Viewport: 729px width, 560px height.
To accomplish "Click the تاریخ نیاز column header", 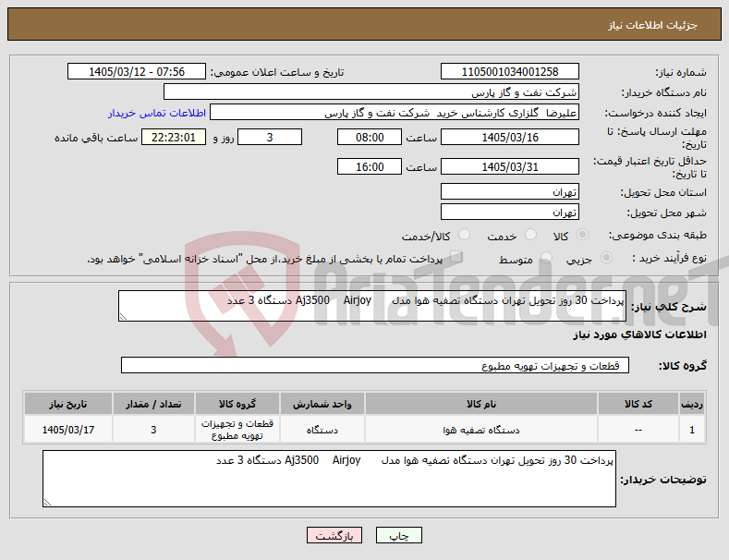I will 67,404.
